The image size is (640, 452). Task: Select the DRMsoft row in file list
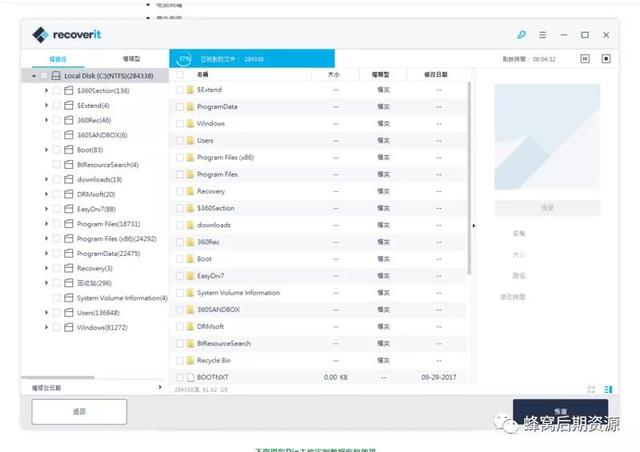[x=318, y=327]
